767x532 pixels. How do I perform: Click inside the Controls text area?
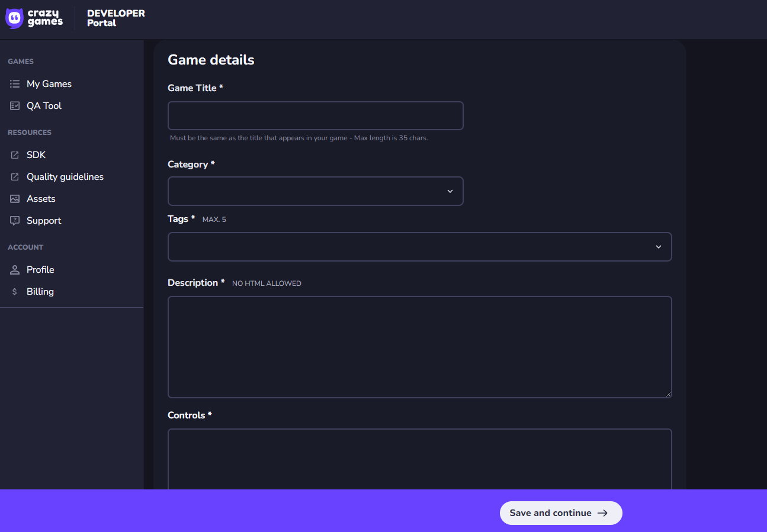click(419, 459)
